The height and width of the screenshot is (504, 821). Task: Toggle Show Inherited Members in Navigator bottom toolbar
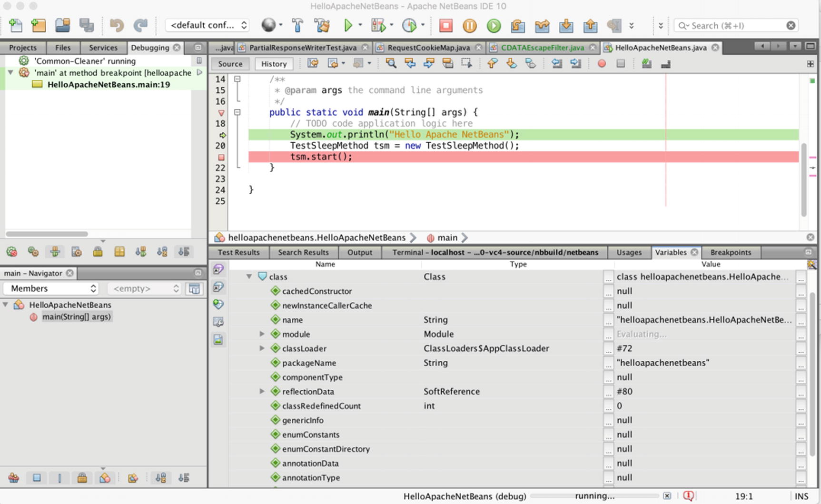[14, 478]
